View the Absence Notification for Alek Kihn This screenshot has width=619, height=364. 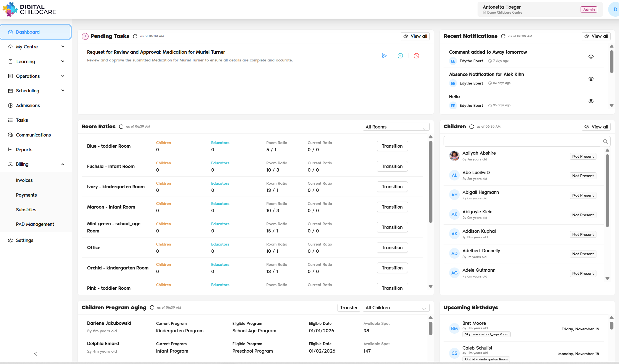[x=591, y=79]
